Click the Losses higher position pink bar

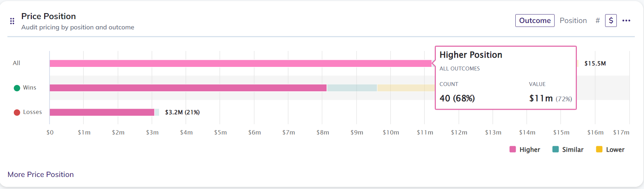(102, 112)
